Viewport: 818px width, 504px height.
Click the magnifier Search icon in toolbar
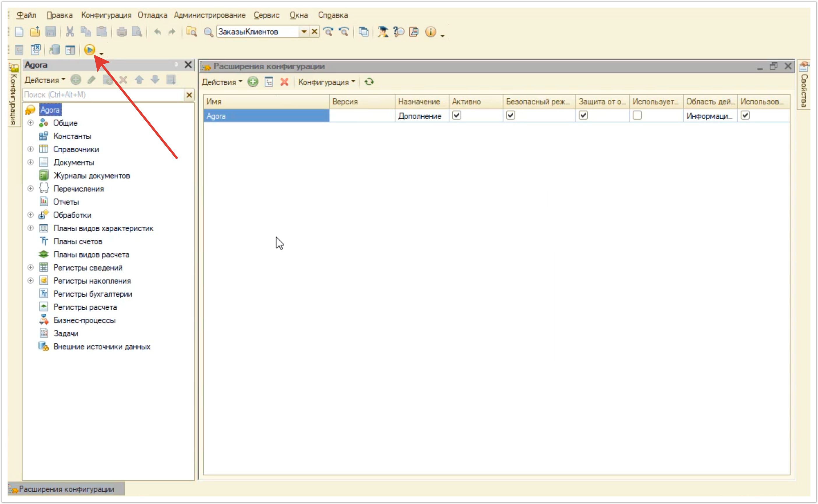(208, 32)
